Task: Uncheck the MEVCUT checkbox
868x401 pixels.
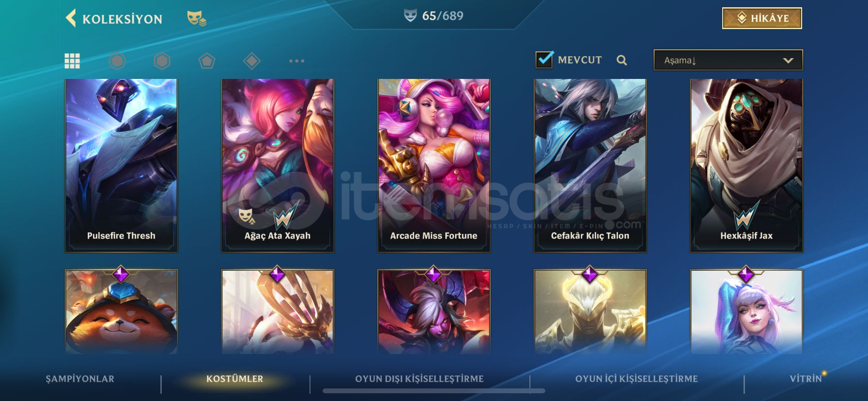Action: click(x=544, y=59)
